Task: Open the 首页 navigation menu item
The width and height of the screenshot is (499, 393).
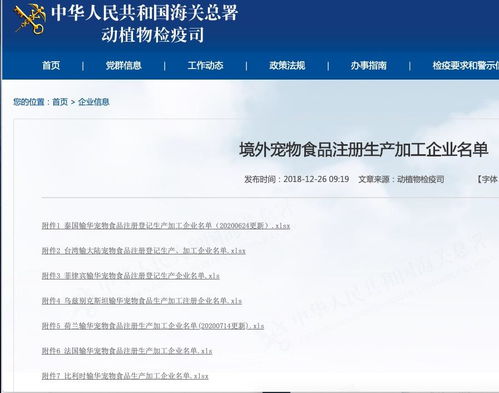Action: pyautogui.click(x=51, y=65)
